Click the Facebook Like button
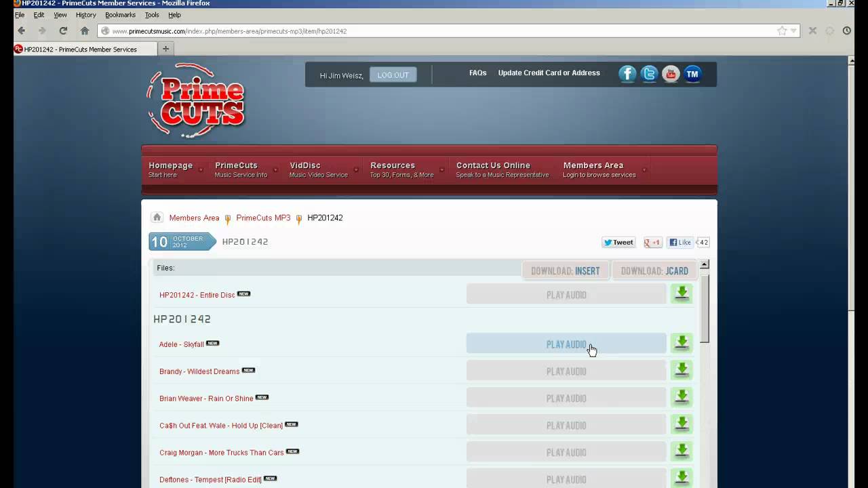 [x=681, y=242]
